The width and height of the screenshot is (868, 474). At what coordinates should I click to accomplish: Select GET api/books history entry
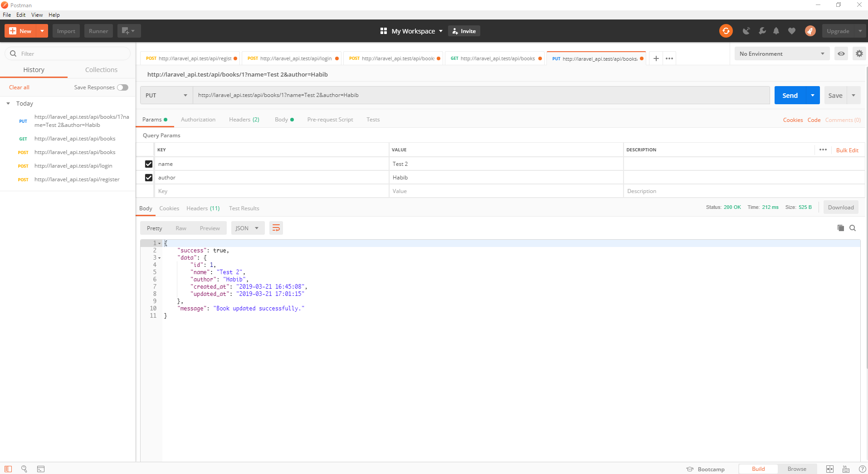[x=68, y=139]
